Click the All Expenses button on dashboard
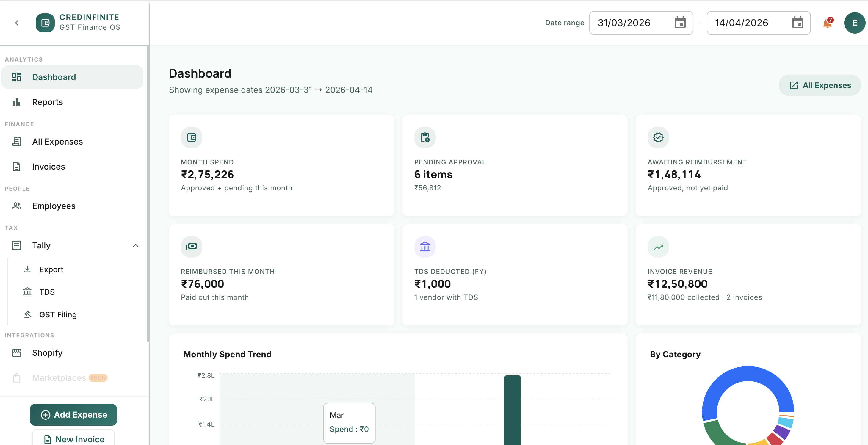868x445 pixels. tap(820, 85)
